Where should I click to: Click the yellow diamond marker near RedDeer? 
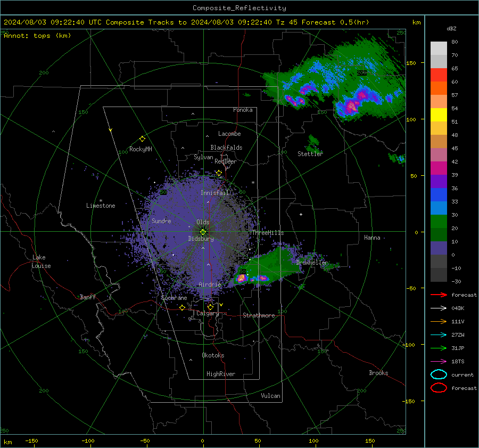pos(219,173)
